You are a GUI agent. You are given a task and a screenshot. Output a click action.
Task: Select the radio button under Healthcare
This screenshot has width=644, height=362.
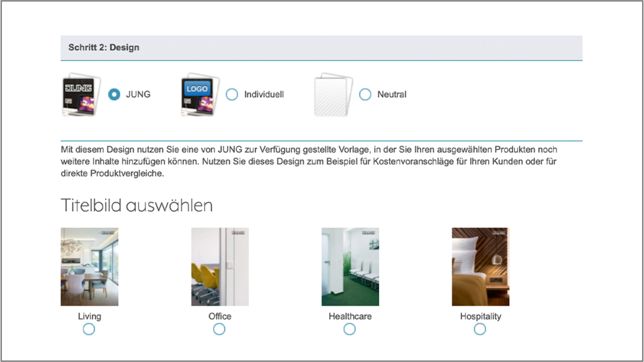350,329
